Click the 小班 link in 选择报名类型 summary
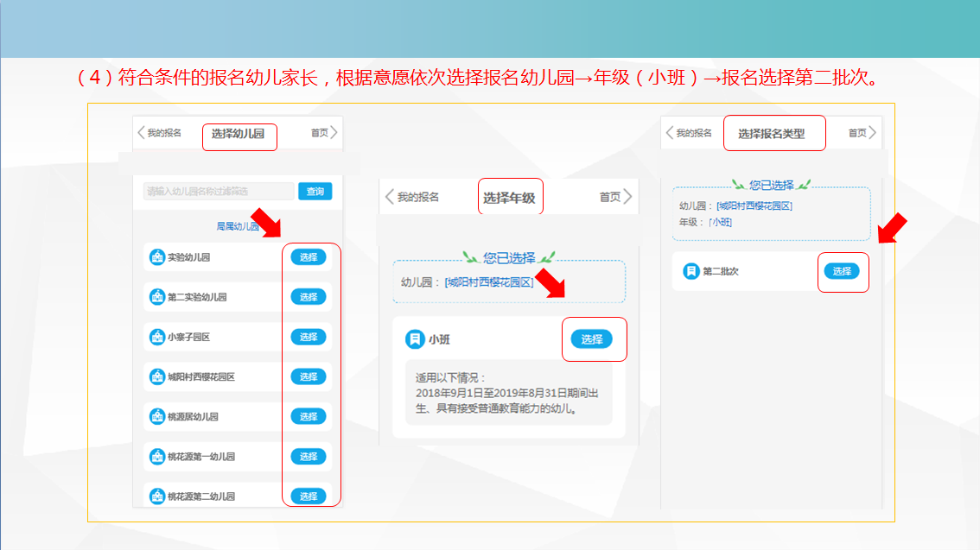This screenshot has width=980, height=550. 720,222
